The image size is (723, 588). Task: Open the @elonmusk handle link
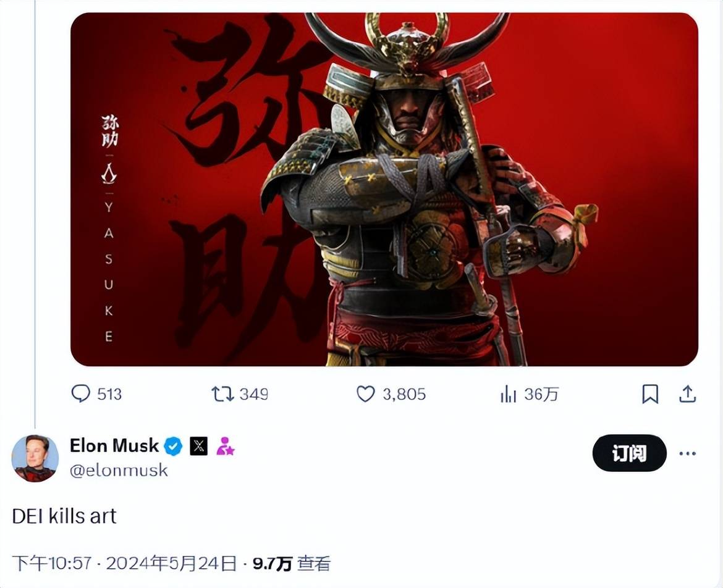click(x=119, y=471)
